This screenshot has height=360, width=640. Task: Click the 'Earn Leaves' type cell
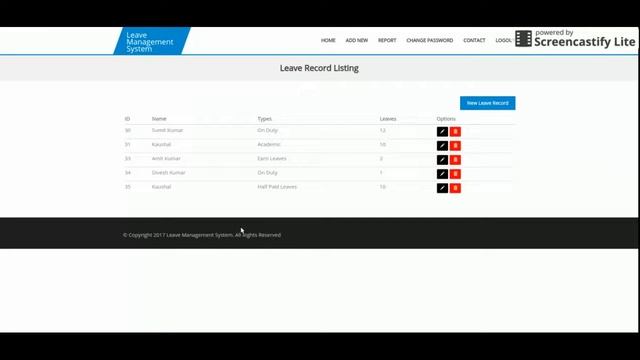click(x=272, y=158)
